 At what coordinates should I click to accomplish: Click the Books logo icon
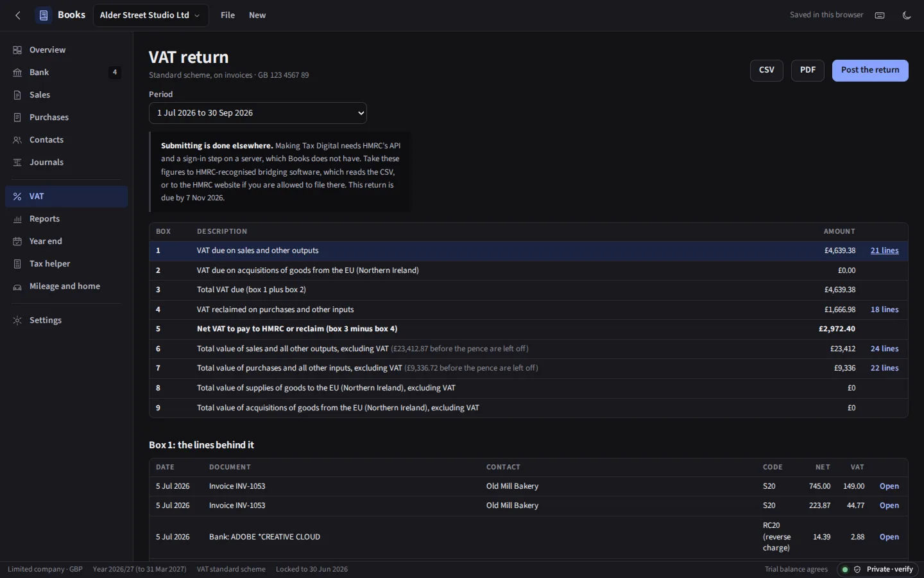coord(44,15)
